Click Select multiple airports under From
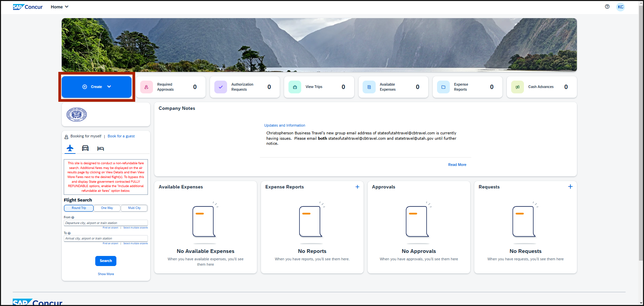 click(x=136, y=228)
